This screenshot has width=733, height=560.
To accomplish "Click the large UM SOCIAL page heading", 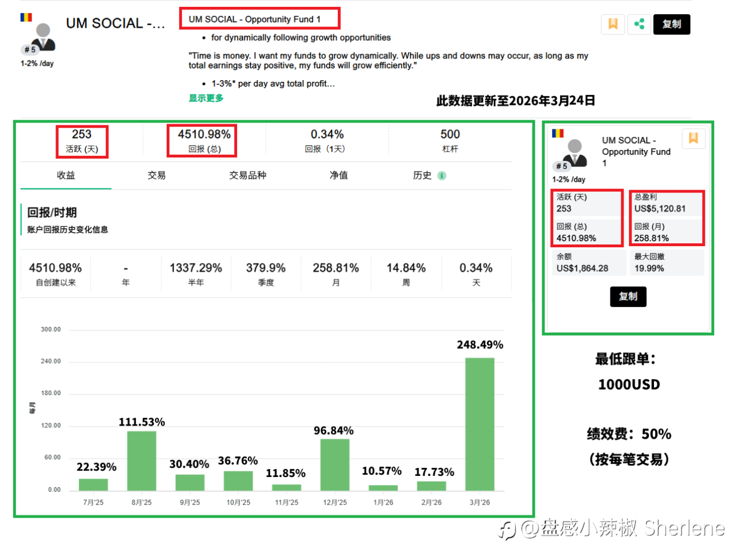I will pos(116,23).
